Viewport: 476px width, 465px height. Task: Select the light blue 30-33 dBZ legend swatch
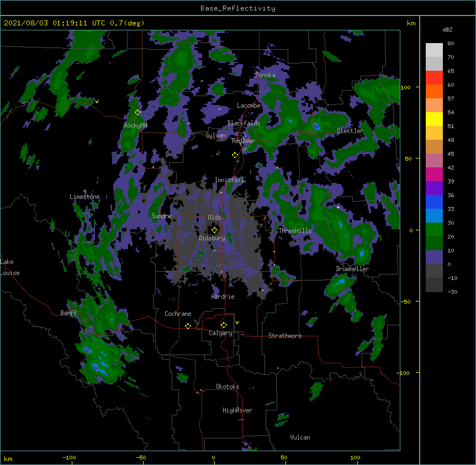434,216
